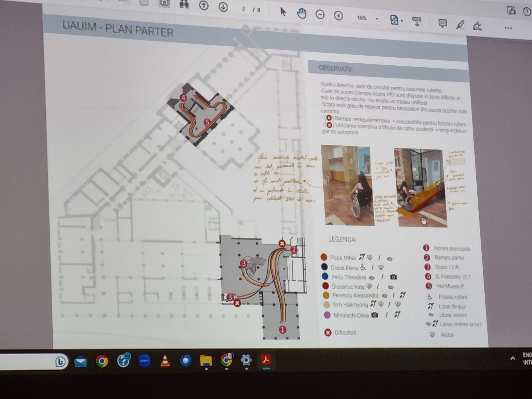The image size is (532, 399).
Task: Click the 'LEGENDA:' heading text
Action: point(342,239)
